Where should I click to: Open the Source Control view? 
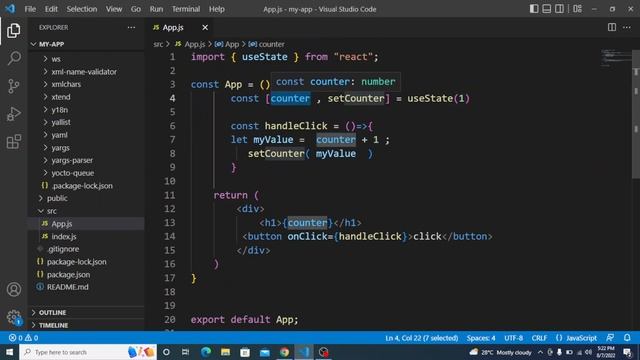coord(13,86)
